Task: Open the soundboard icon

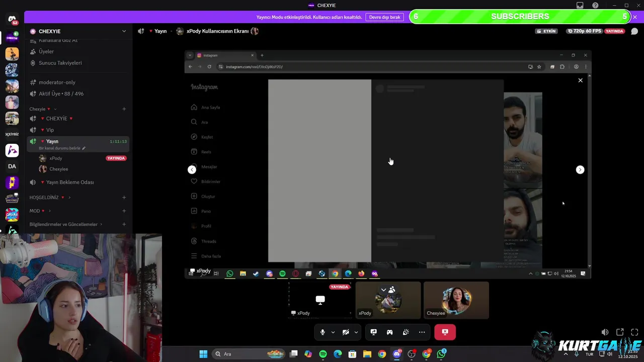Action: 406,332
